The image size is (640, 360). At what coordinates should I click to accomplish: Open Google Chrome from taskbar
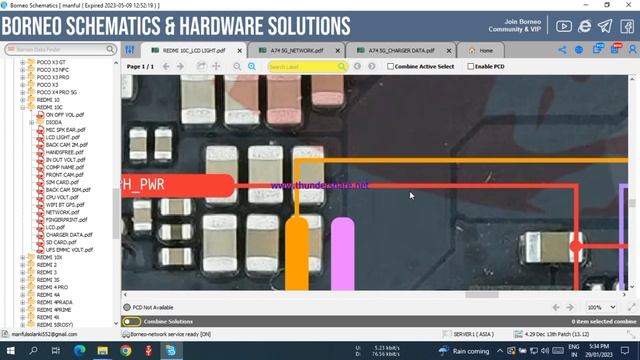click(126, 351)
